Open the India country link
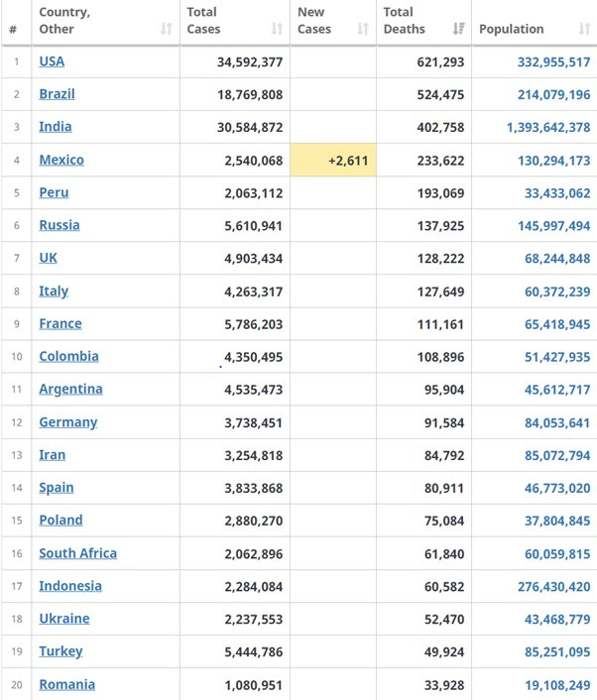The height and width of the screenshot is (700, 597). tap(56, 127)
